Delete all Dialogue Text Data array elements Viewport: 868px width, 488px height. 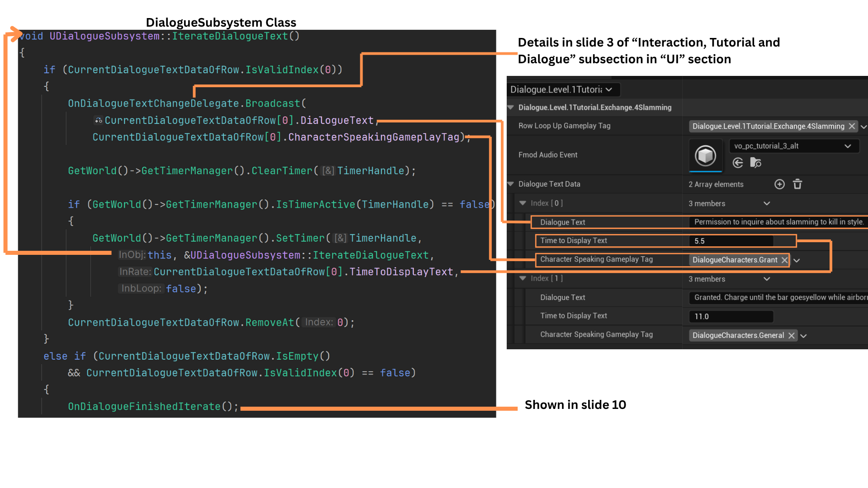point(797,184)
